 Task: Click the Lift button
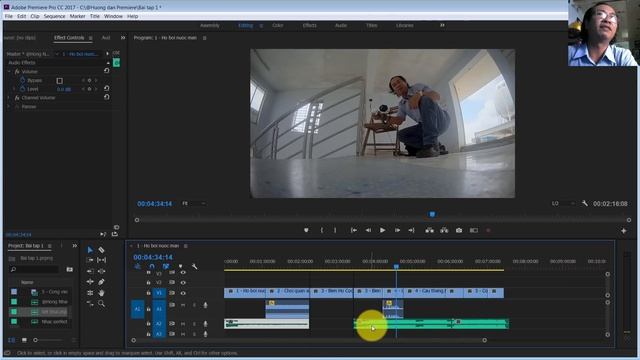[x=429, y=230]
